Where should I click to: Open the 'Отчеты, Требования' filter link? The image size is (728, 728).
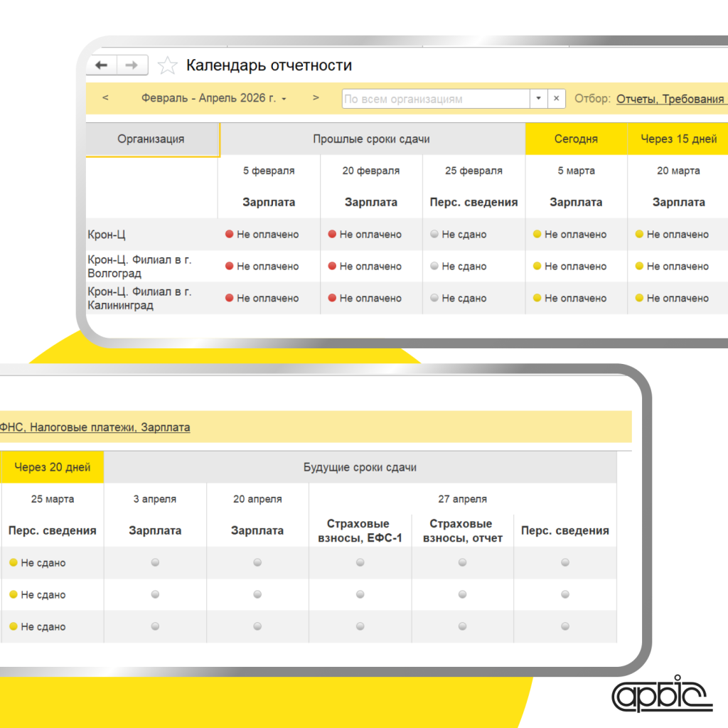pos(670,99)
